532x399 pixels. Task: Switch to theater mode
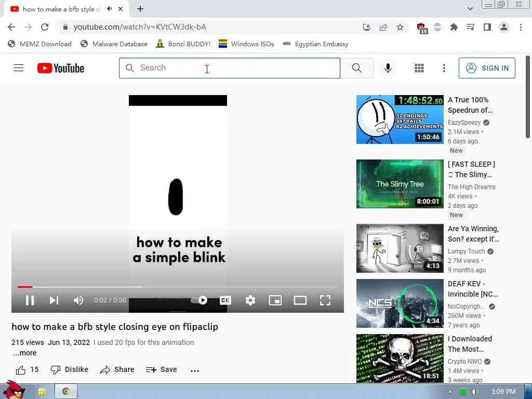(300, 300)
